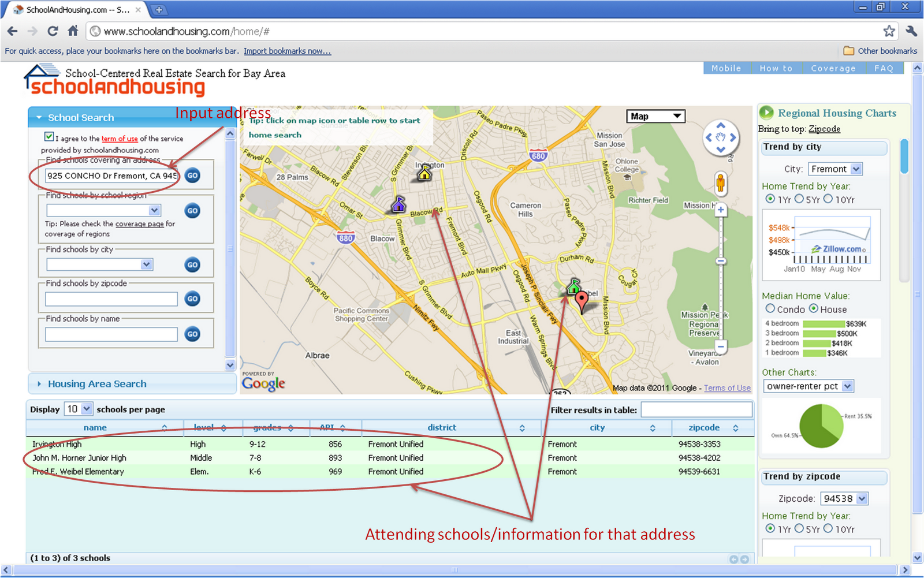Zoom out on the map

click(x=721, y=346)
